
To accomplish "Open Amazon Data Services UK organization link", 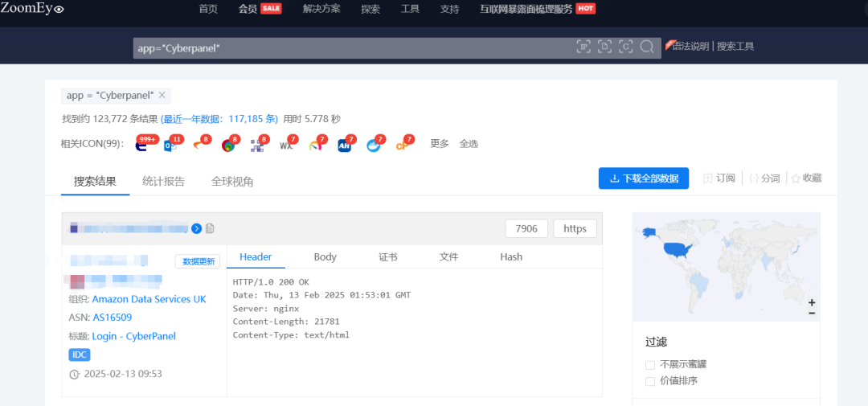I will pyautogui.click(x=149, y=299).
